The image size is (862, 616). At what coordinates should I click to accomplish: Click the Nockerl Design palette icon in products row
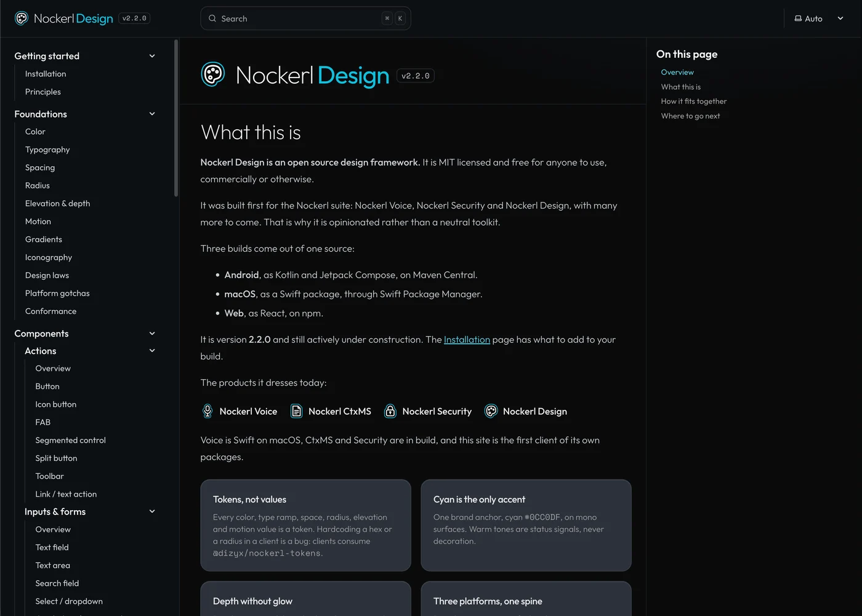(491, 411)
